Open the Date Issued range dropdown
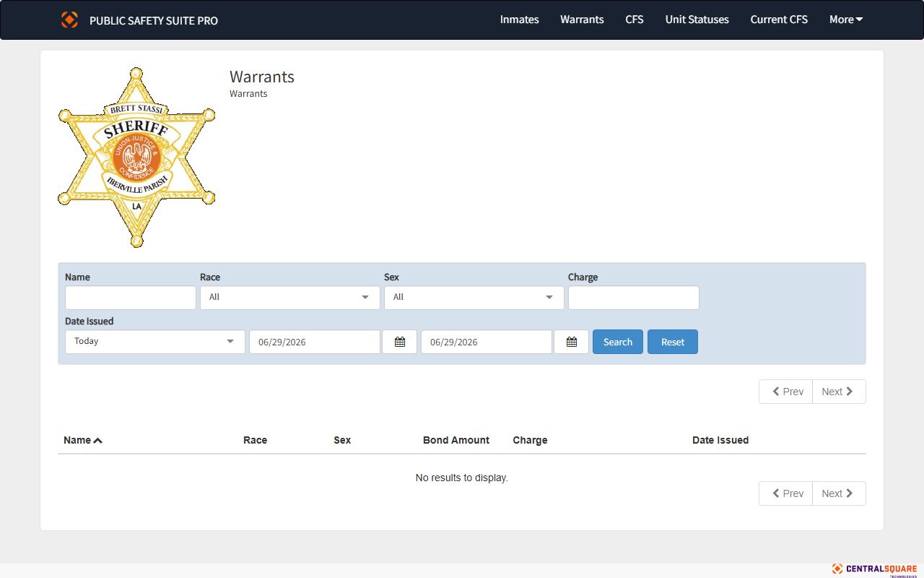 155,342
